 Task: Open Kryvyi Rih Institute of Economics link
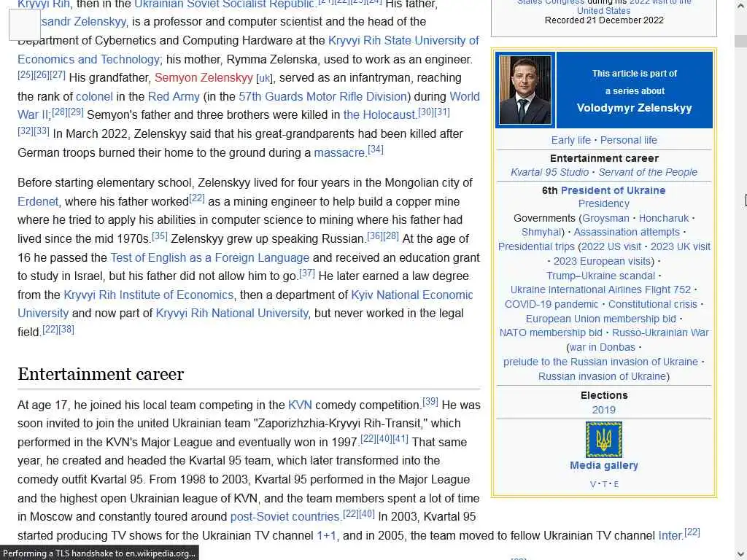point(148,295)
